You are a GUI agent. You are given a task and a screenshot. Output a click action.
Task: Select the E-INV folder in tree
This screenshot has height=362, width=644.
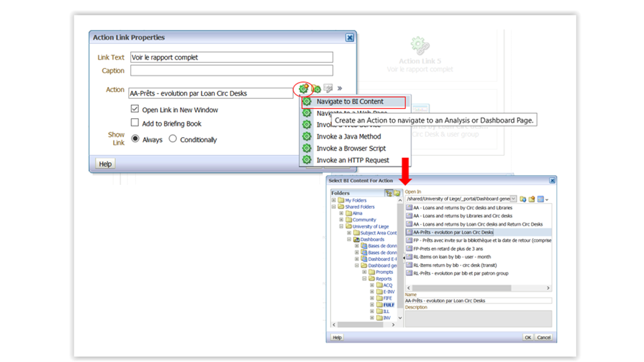(x=385, y=292)
